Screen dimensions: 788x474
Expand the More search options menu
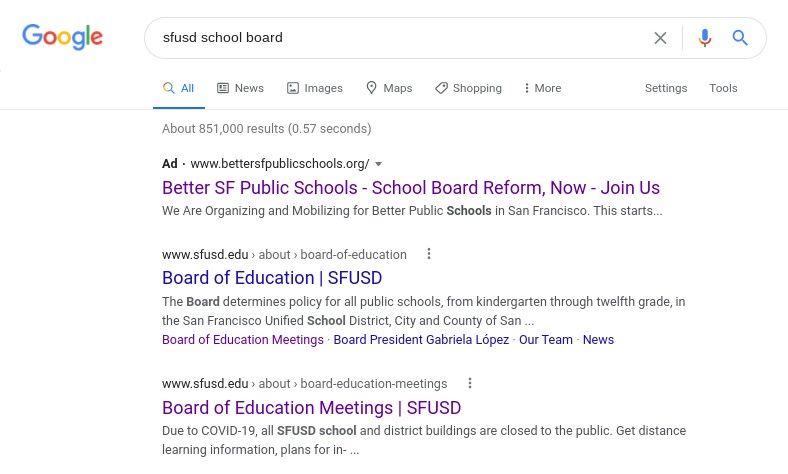[542, 88]
